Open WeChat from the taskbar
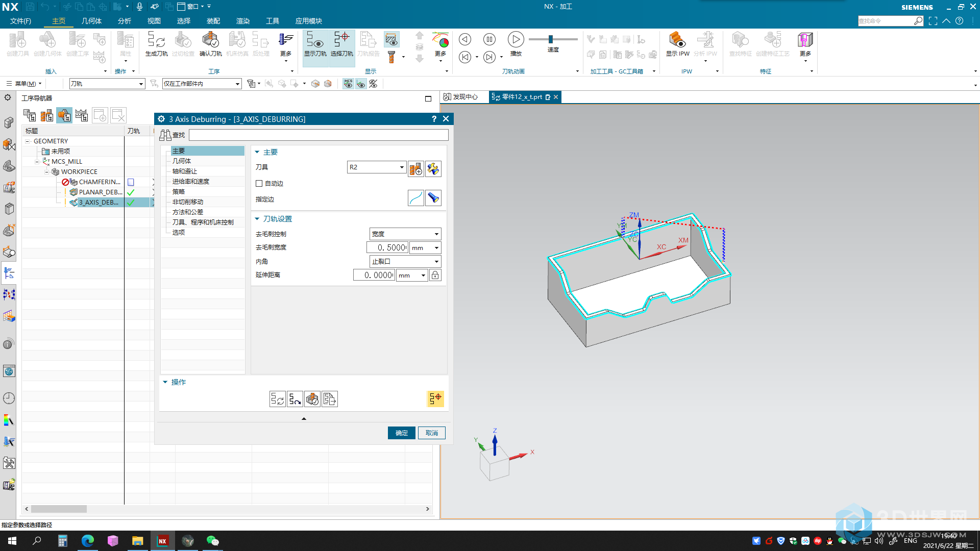Viewport: 980px width, 551px height. [212, 541]
